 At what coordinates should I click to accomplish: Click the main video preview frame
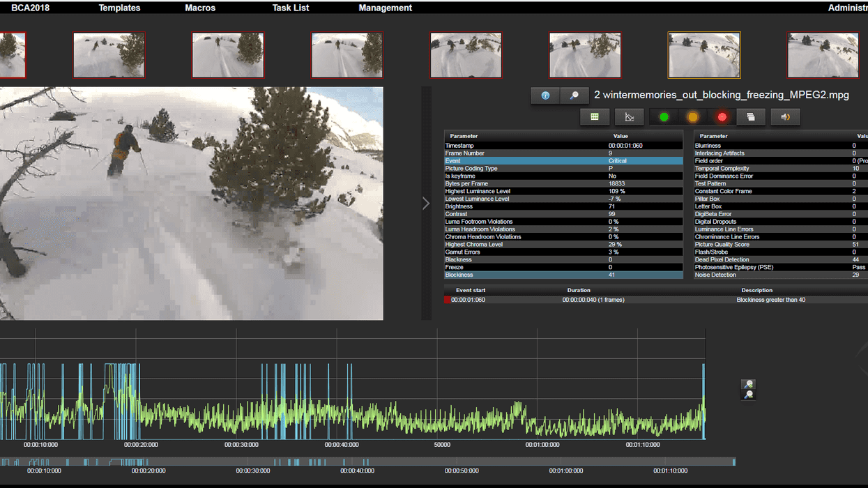191,204
